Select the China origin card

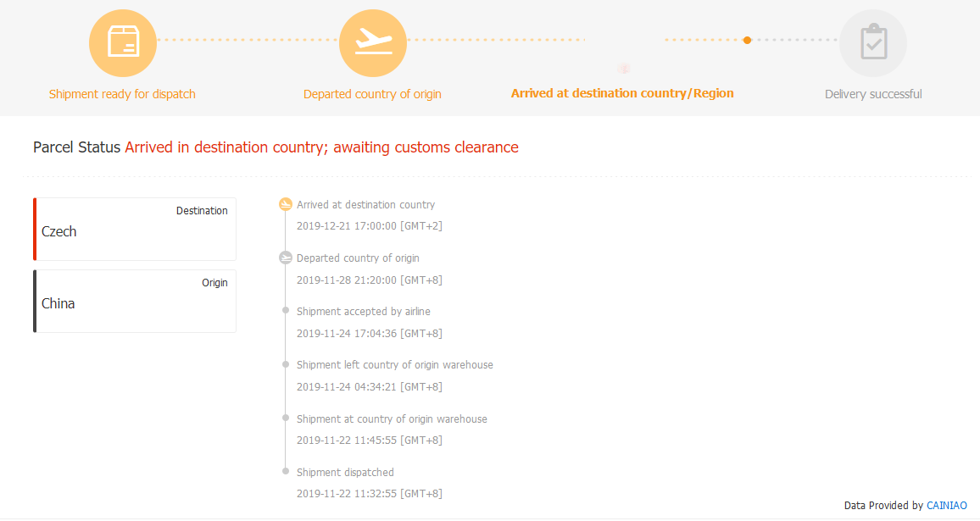(x=135, y=302)
